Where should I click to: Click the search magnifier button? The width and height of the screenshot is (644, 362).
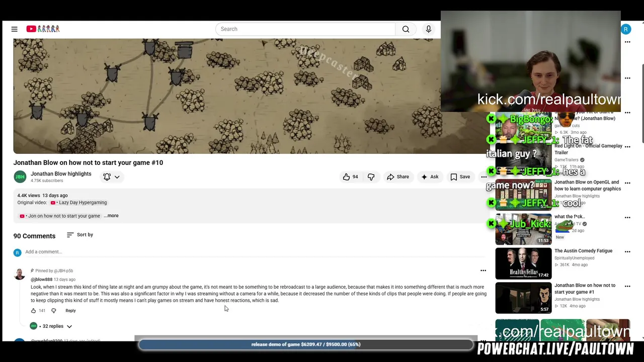pyautogui.click(x=406, y=29)
